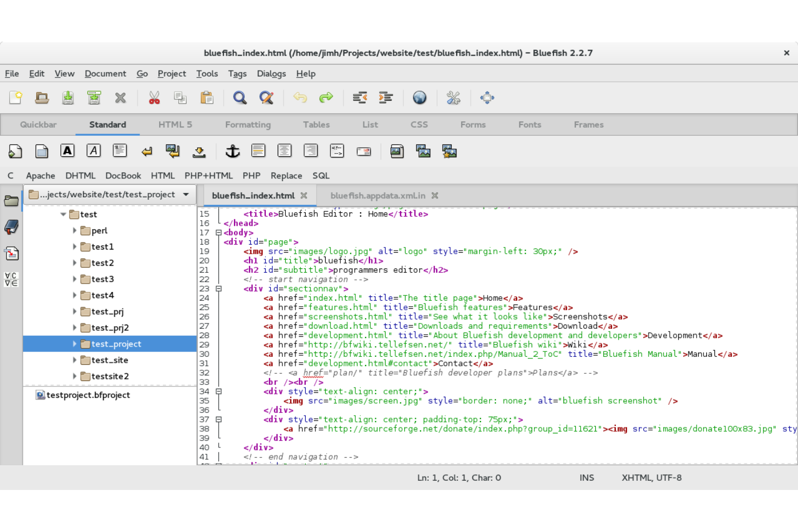Click the Save As toolbar icon

[x=94, y=98]
